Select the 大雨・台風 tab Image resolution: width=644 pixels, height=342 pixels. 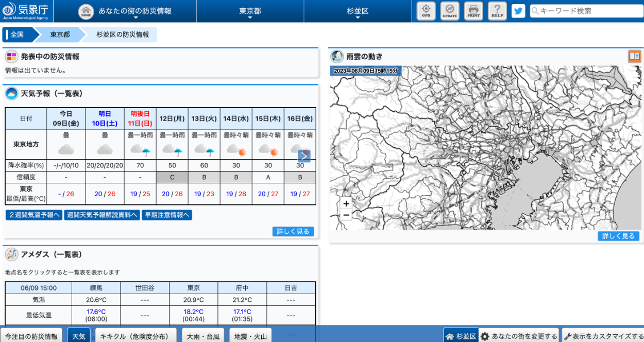tap(203, 336)
